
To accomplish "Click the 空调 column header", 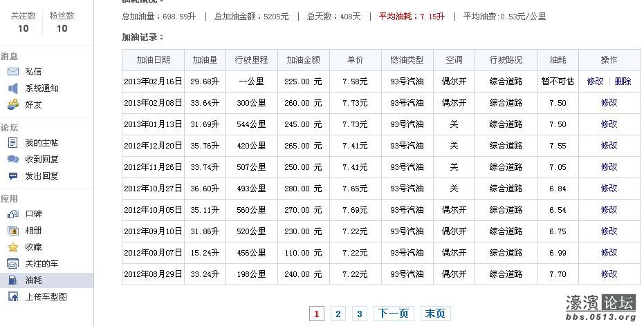I will coord(454,60).
